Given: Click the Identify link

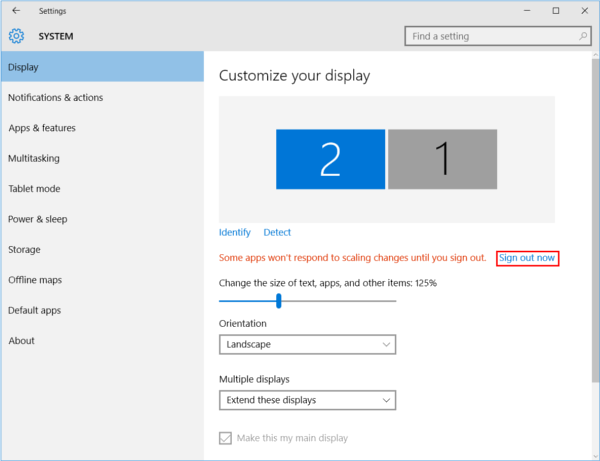Looking at the screenshot, I should [235, 232].
